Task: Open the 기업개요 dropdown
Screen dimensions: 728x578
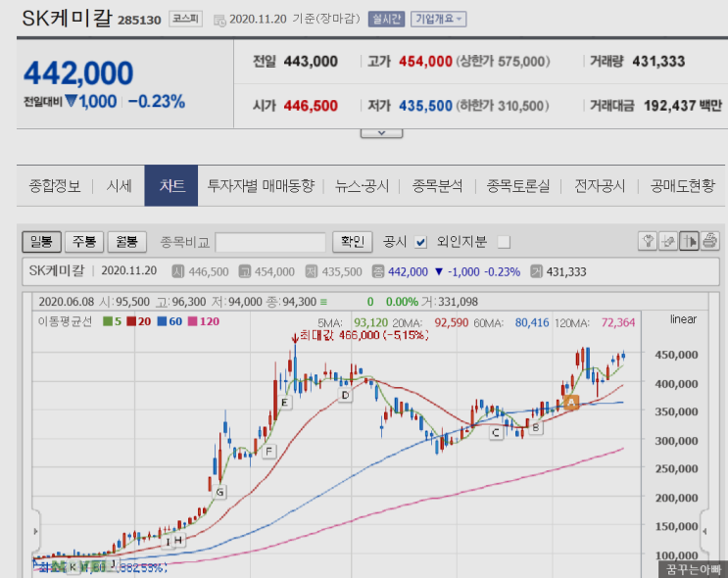Action: pos(438,19)
